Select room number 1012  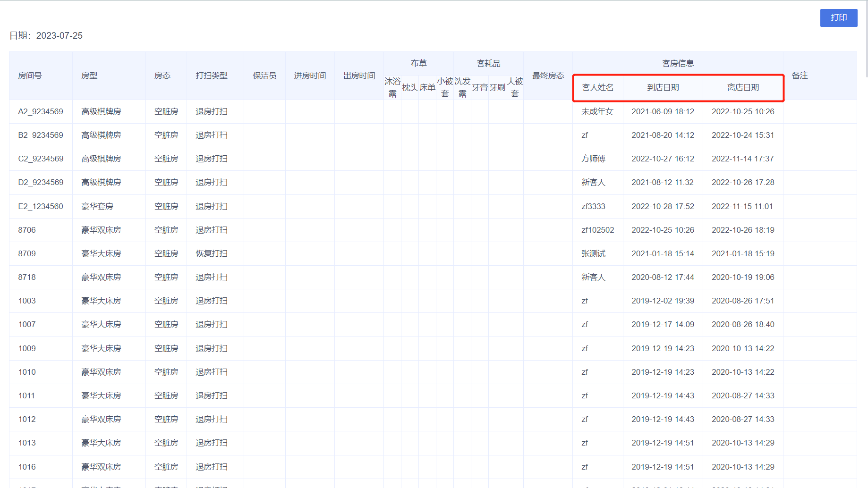[x=27, y=419]
